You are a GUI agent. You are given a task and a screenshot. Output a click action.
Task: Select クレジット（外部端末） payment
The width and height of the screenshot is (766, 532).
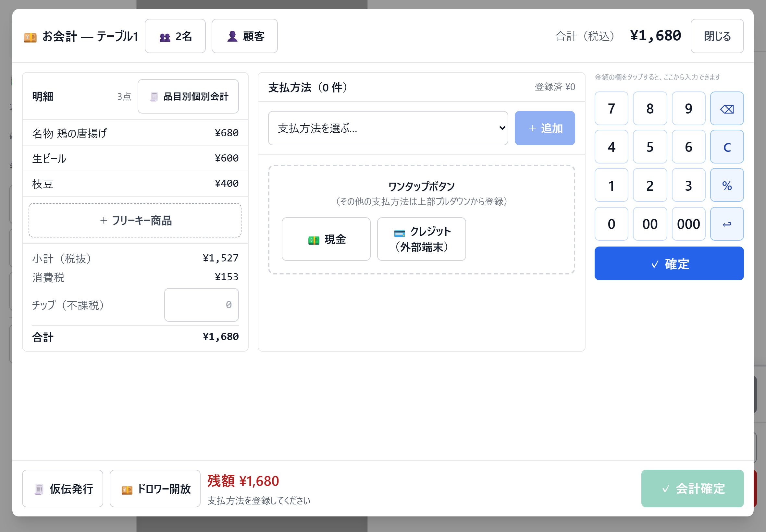(421, 239)
